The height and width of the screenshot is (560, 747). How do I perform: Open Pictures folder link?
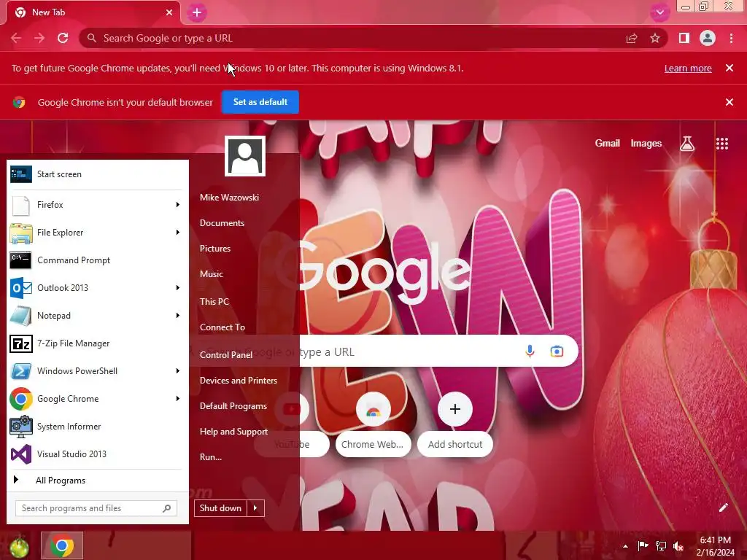215,249
